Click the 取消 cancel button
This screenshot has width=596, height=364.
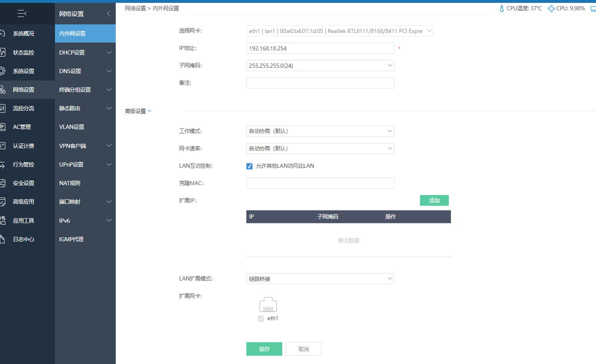coord(303,349)
